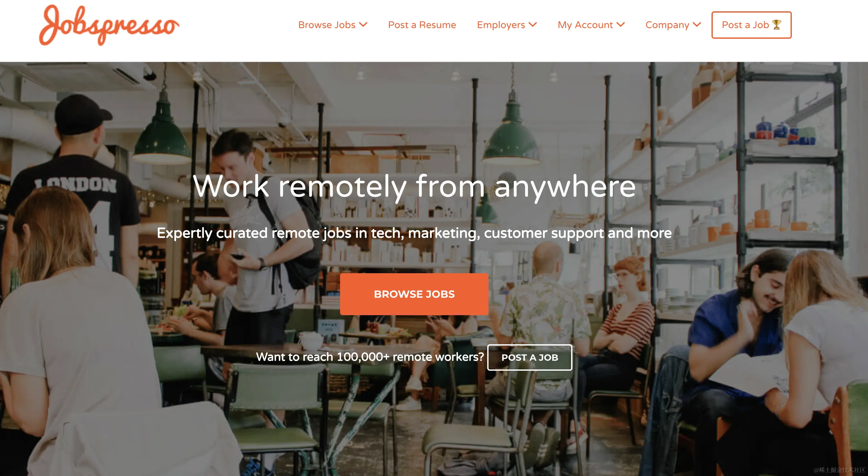Click the Jobspresso logo
Viewport: 868px width, 476px height.
point(109,25)
